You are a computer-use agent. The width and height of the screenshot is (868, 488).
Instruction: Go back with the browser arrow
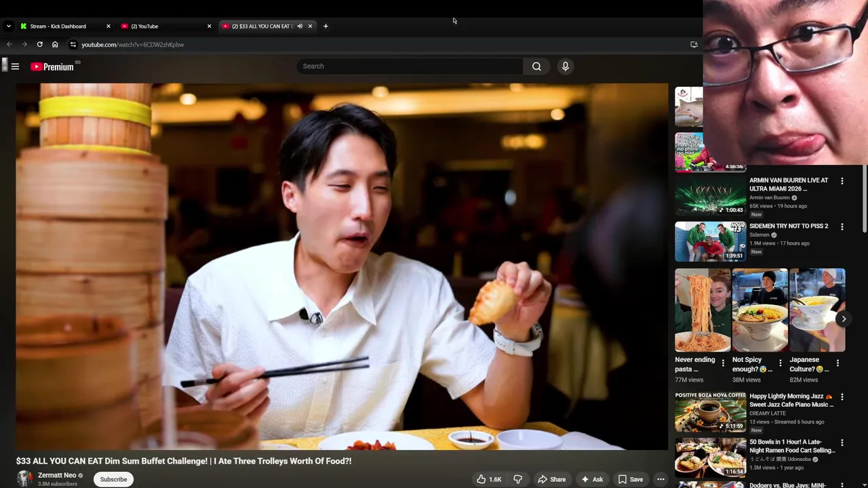[9, 45]
